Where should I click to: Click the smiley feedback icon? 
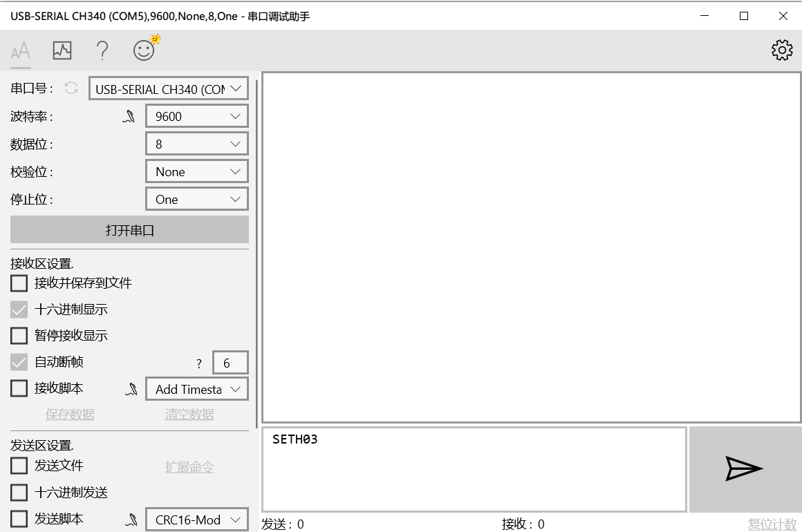tap(144, 50)
